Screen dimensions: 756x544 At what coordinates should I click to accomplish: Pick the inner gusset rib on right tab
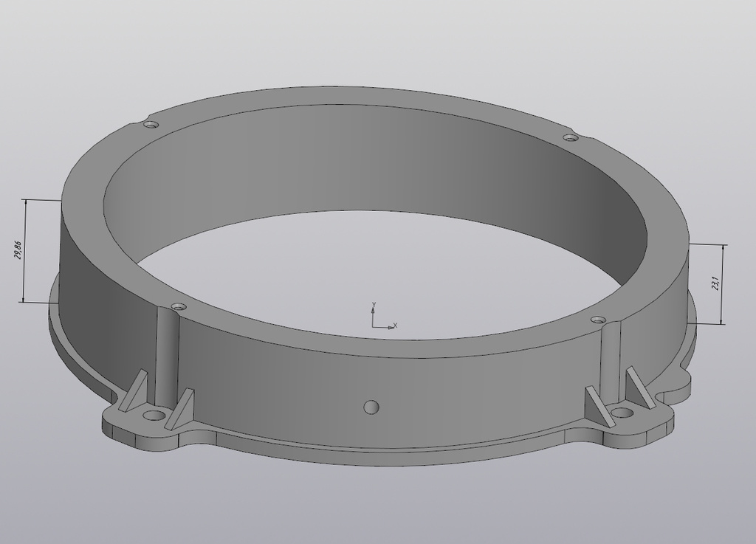point(598,406)
